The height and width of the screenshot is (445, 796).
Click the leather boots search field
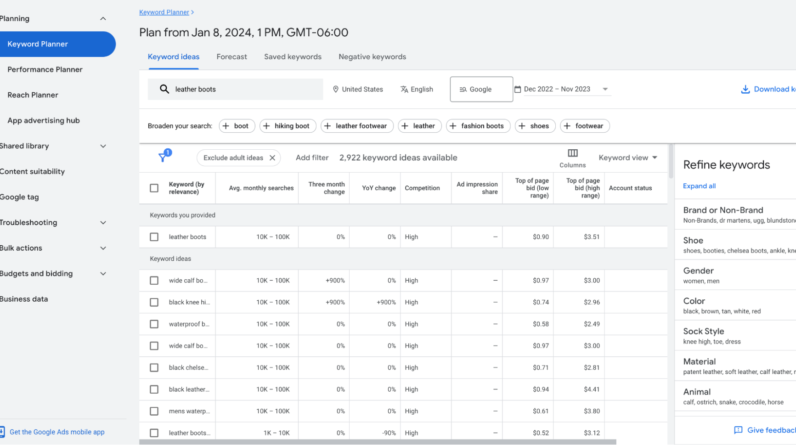coord(235,89)
